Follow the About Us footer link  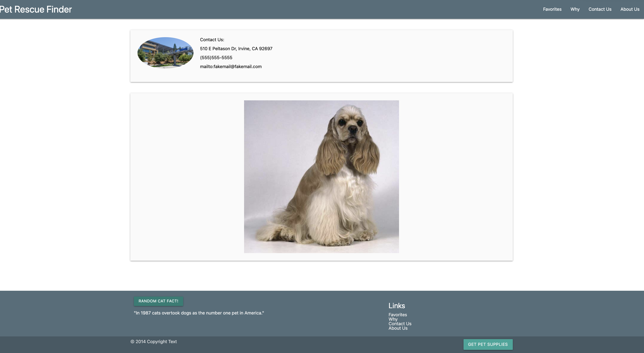click(398, 328)
